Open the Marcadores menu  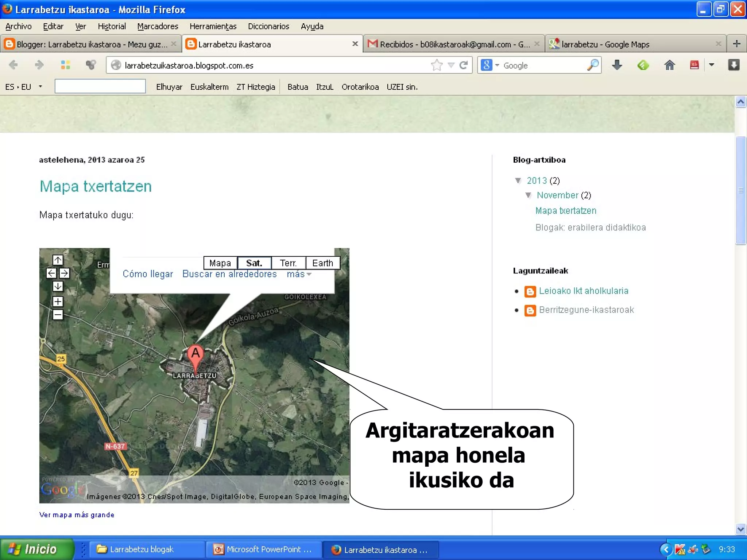(158, 26)
